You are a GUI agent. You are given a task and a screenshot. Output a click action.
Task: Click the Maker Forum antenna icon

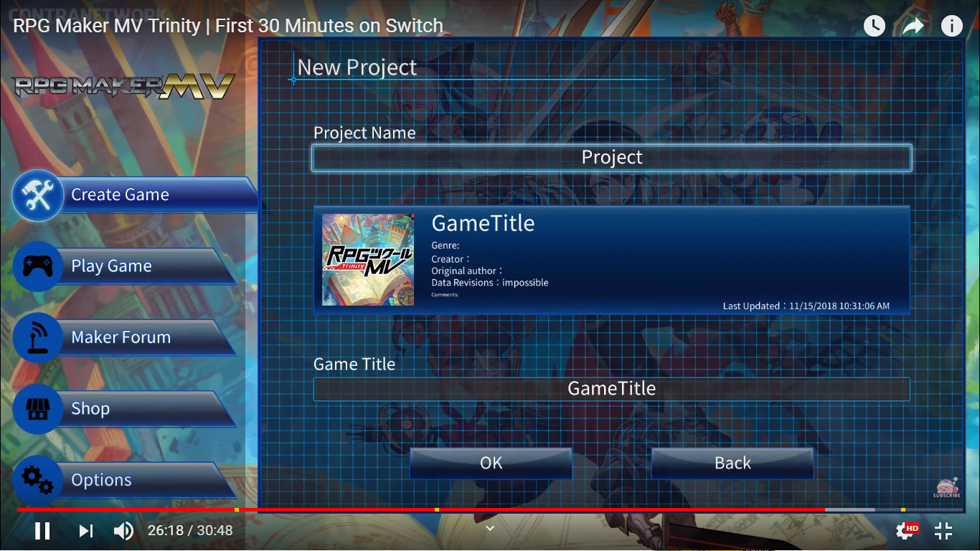pos(38,337)
